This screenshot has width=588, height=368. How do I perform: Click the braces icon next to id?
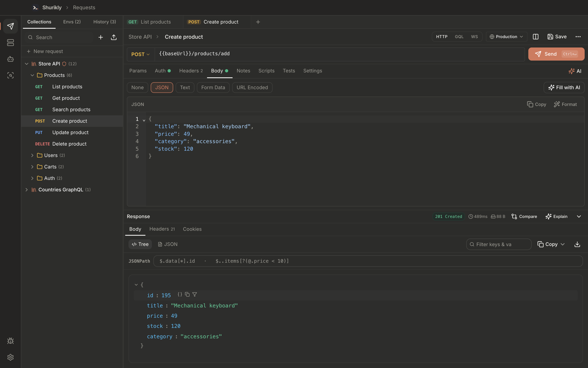click(180, 294)
